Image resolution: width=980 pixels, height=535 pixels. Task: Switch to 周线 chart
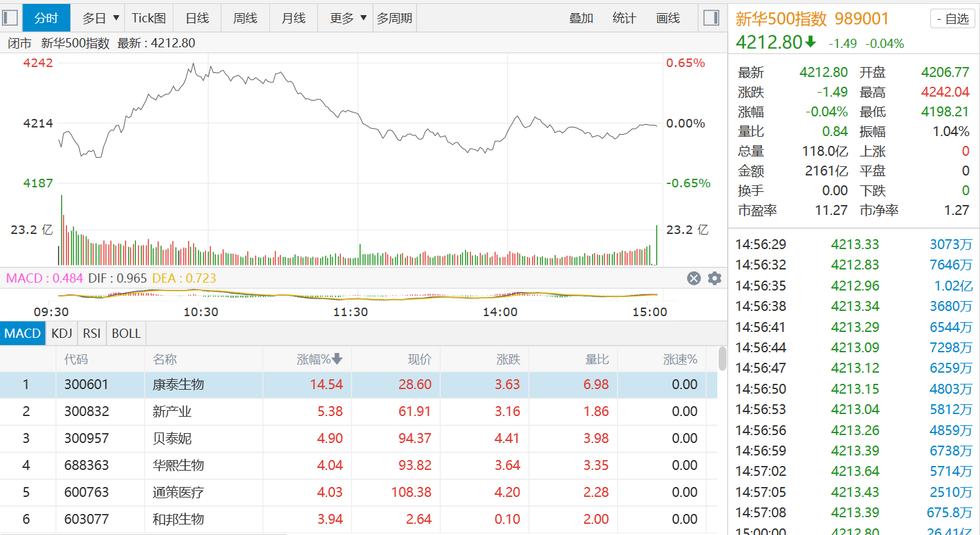[x=245, y=18]
